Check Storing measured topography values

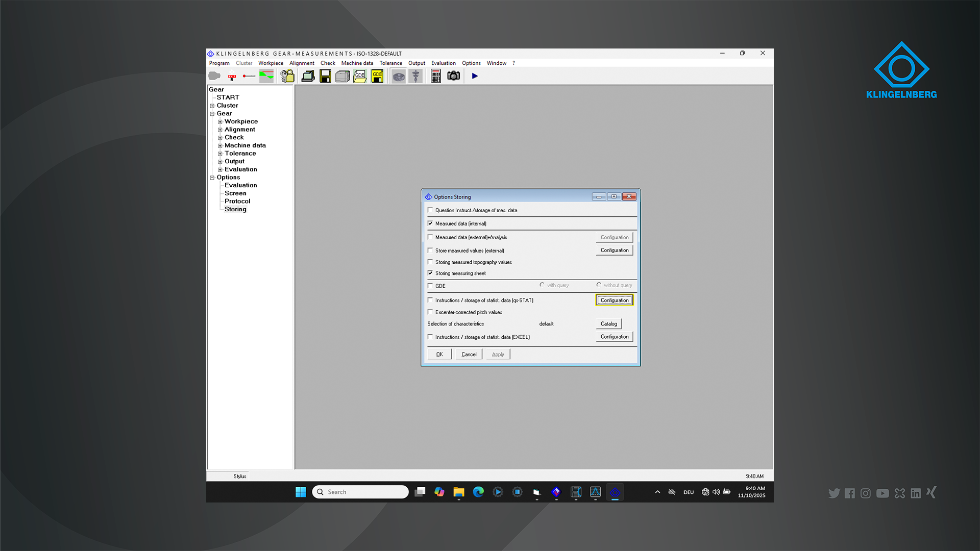[x=430, y=262]
